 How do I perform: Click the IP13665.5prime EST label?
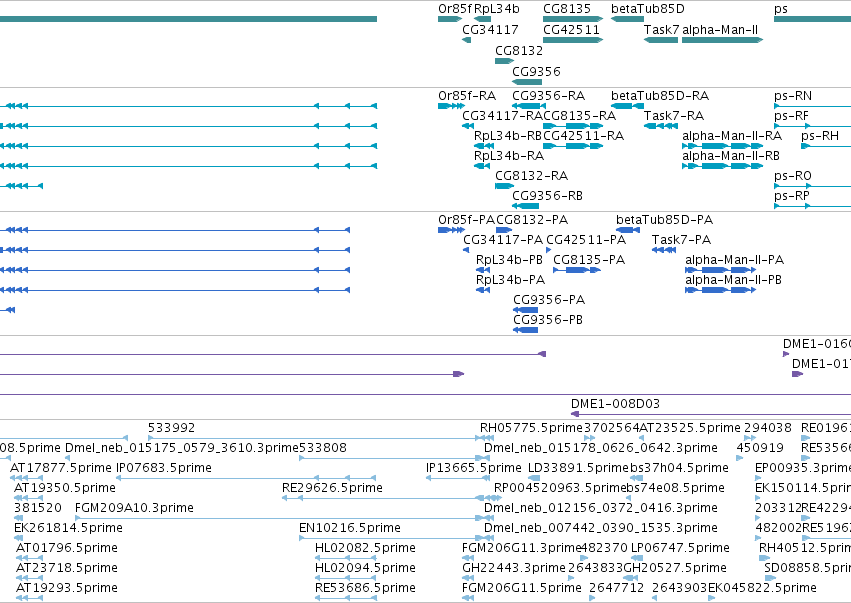474,468
